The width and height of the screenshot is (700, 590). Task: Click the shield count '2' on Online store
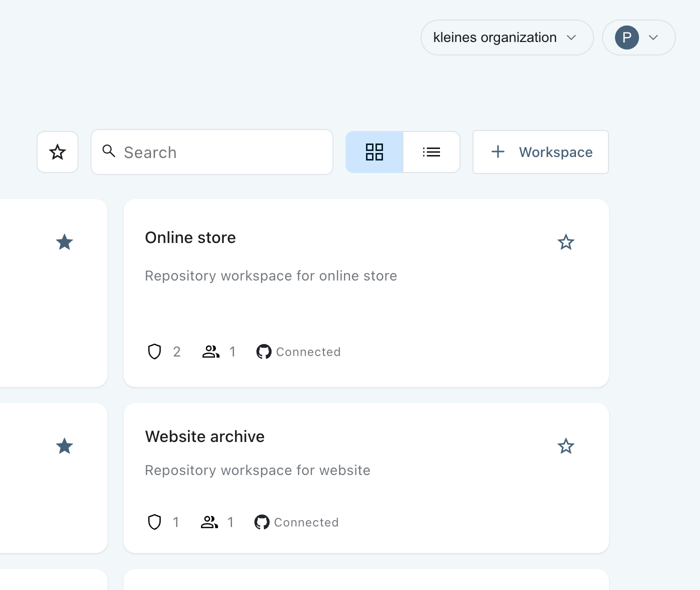click(x=176, y=352)
